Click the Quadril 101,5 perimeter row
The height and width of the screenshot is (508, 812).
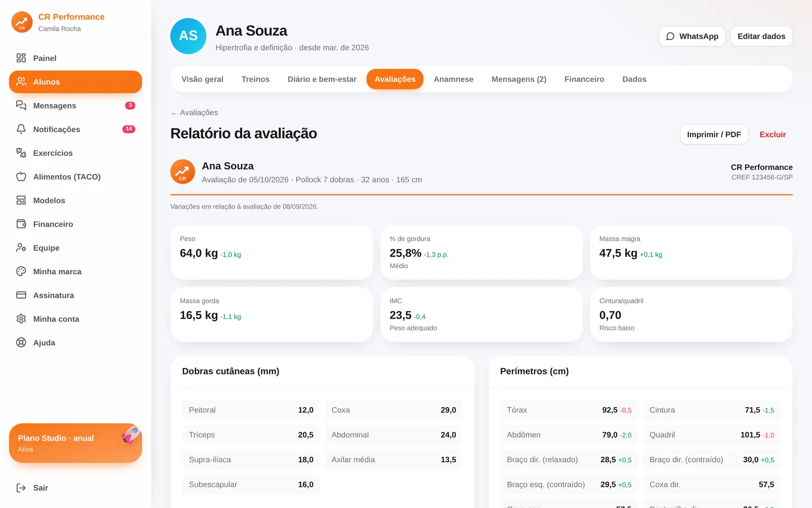(x=712, y=435)
